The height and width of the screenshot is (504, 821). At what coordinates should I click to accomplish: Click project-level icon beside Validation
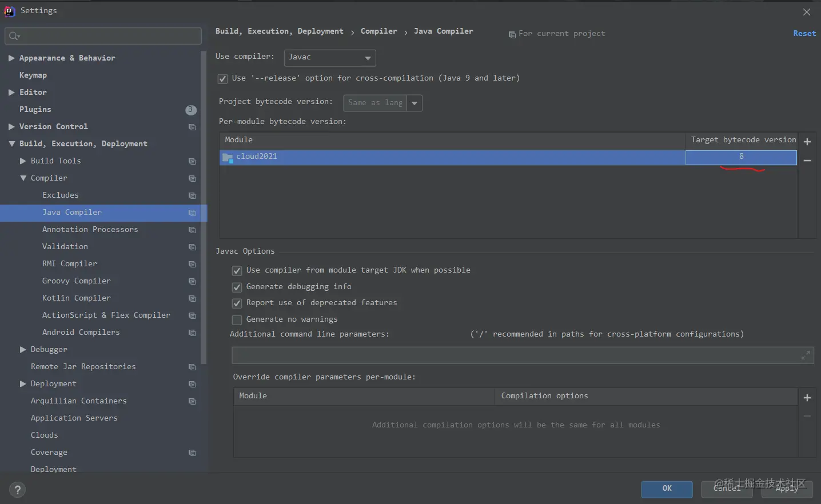coord(192,247)
